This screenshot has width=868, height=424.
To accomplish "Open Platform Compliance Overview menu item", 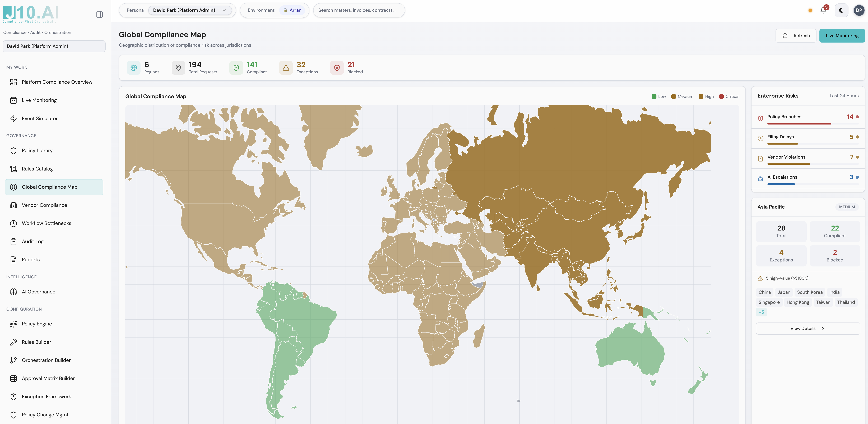I will point(54,82).
